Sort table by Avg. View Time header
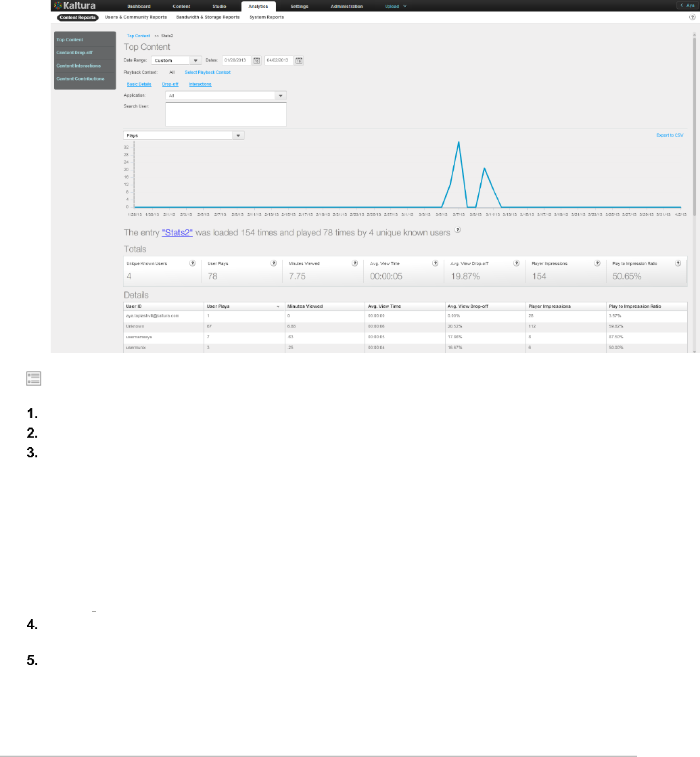 coord(405,306)
